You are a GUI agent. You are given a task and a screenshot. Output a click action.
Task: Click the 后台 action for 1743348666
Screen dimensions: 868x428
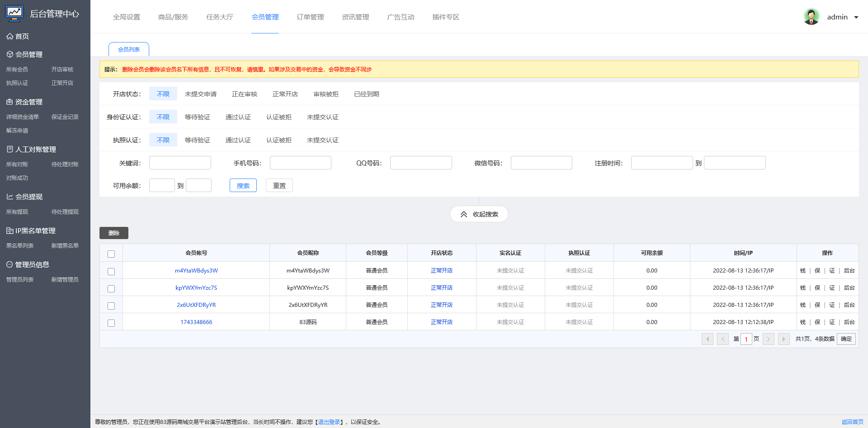click(x=849, y=322)
